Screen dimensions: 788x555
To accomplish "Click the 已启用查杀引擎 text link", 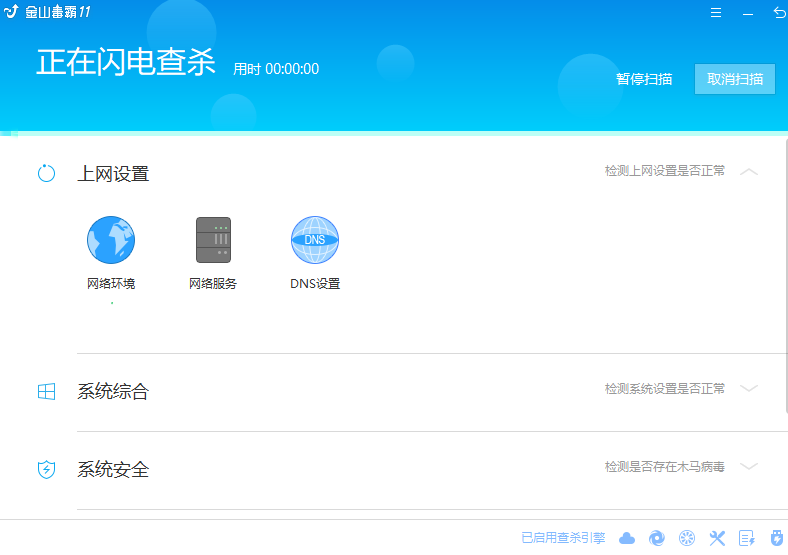I will [x=563, y=538].
